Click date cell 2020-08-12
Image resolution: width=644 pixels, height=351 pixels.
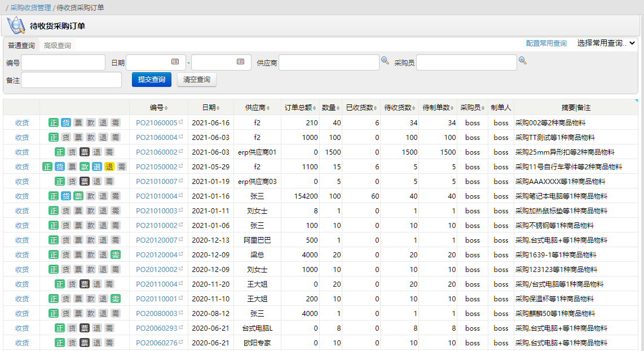(211, 314)
